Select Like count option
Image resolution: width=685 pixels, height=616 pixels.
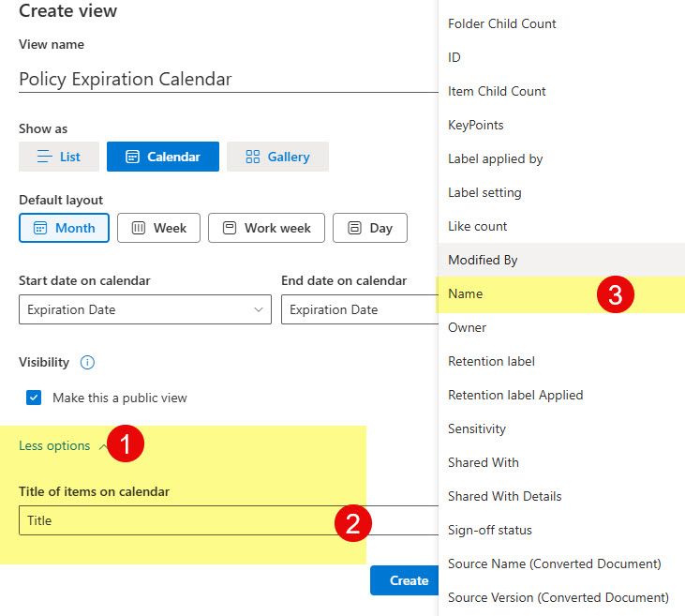point(561,226)
